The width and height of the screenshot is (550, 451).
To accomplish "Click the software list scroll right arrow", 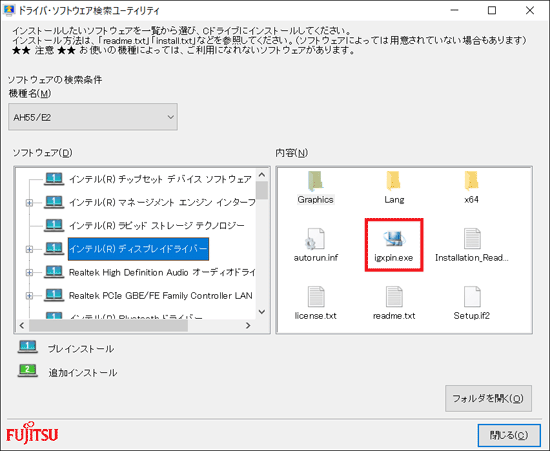I will click(248, 325).
